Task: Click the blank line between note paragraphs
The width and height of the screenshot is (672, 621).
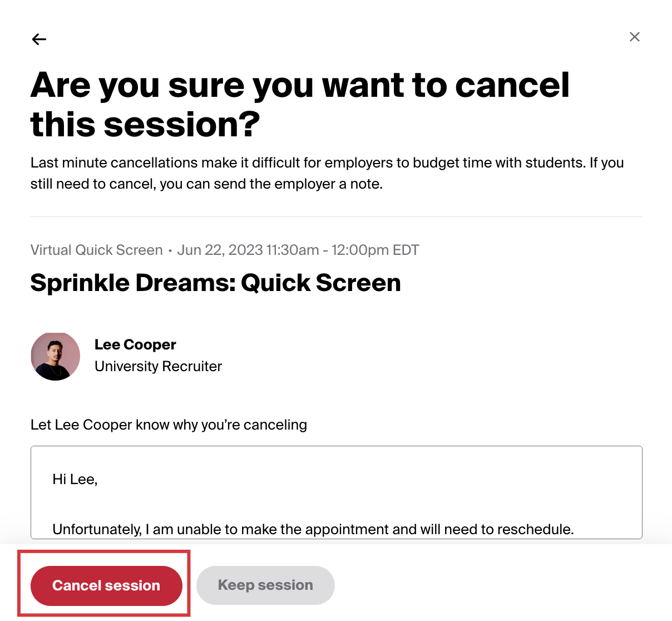Action: tap(223, 504)
